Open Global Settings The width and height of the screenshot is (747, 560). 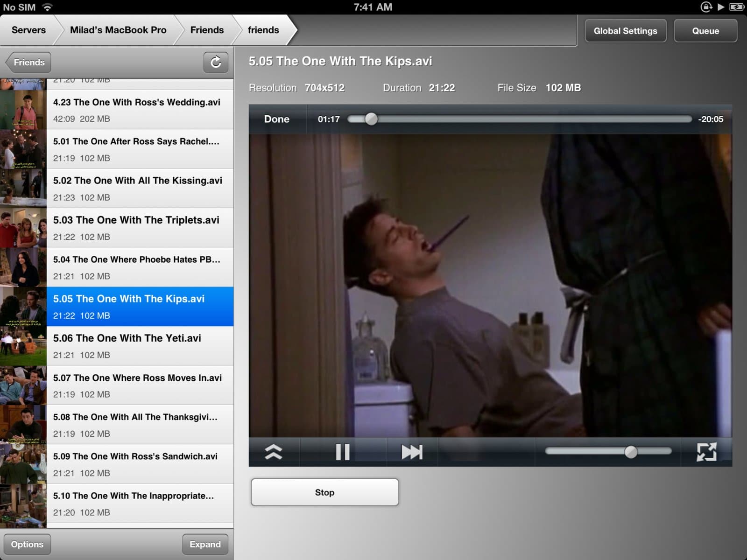(625, 31)
